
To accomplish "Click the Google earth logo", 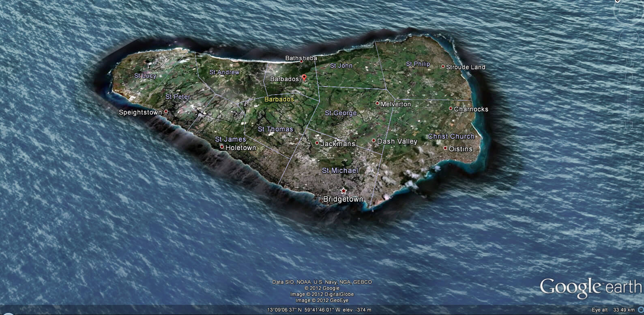I will [590, 287].
